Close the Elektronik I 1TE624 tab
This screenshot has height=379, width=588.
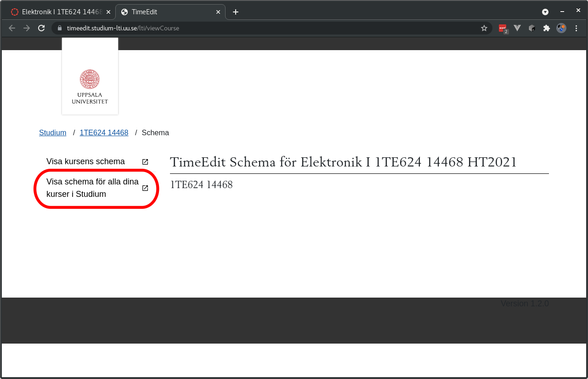[108, 12]
